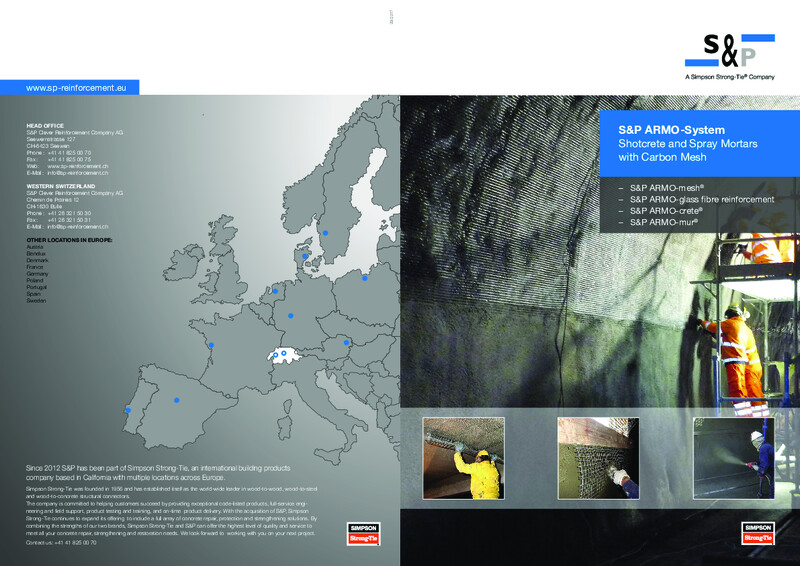Select the blue map dot in Austria

pos(346,342)
